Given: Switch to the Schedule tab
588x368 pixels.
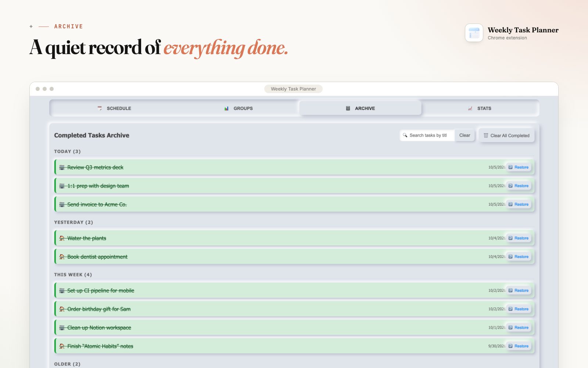Looking at the screenshot, I should pyautogui.click(x=114, y=109).
